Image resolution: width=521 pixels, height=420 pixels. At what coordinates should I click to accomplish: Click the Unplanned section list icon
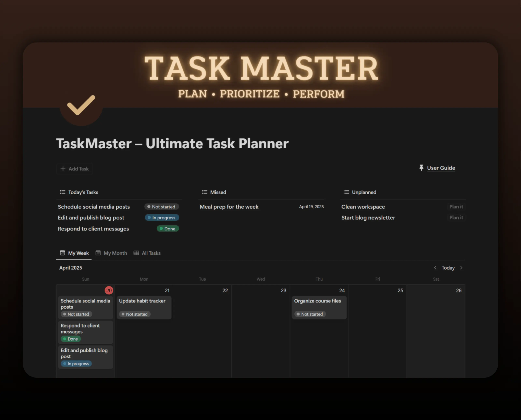coord(346,192)
